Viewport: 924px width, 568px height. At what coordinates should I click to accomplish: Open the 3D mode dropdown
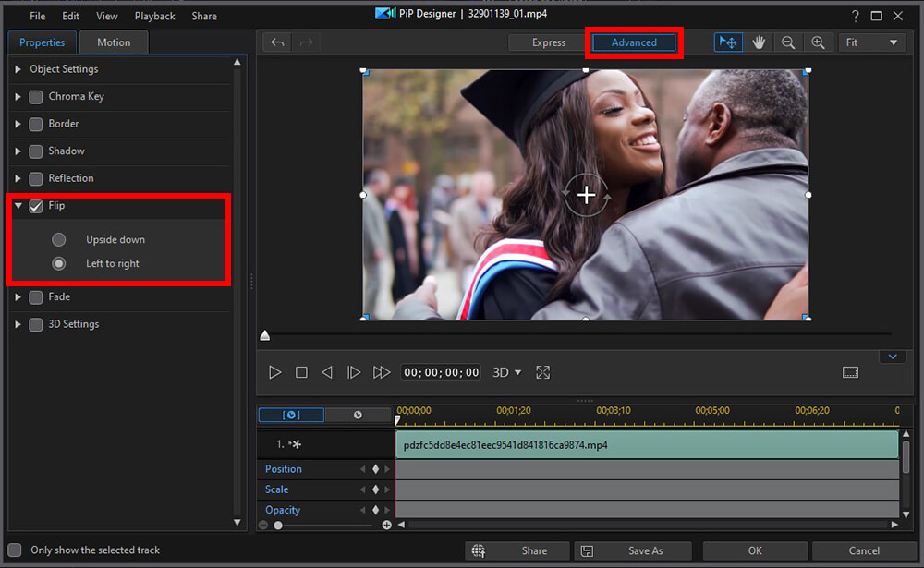(x=507, y=372)
